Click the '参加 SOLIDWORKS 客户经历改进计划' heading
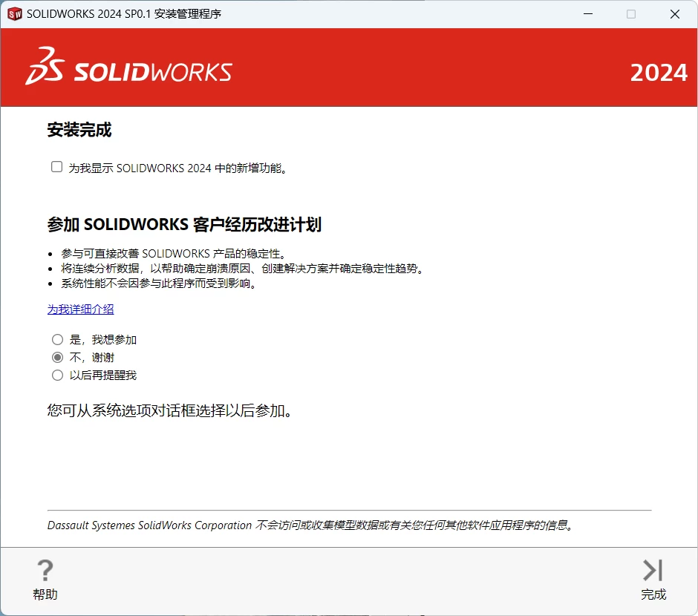This screenshot has width=698, height=616. (x=184, y=225)
